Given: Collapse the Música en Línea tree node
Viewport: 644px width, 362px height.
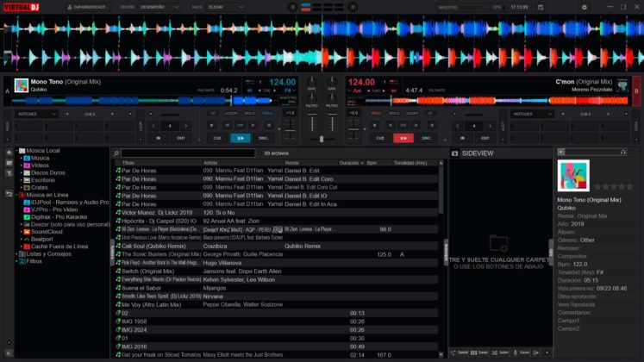Looking at the screenshot, I should click(17, 195).
